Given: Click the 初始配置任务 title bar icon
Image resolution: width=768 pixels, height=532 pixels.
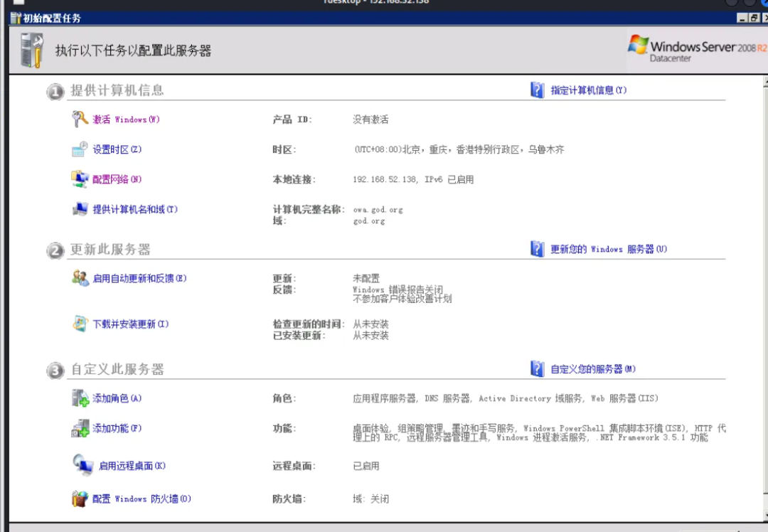Looking at the screenshot, I should click(x=16, y=18).
